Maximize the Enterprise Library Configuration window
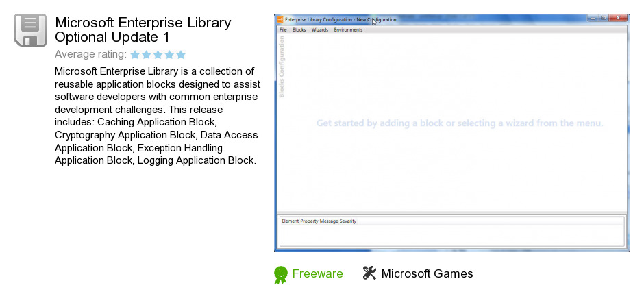The image size is (644, 305). point(604,18)
